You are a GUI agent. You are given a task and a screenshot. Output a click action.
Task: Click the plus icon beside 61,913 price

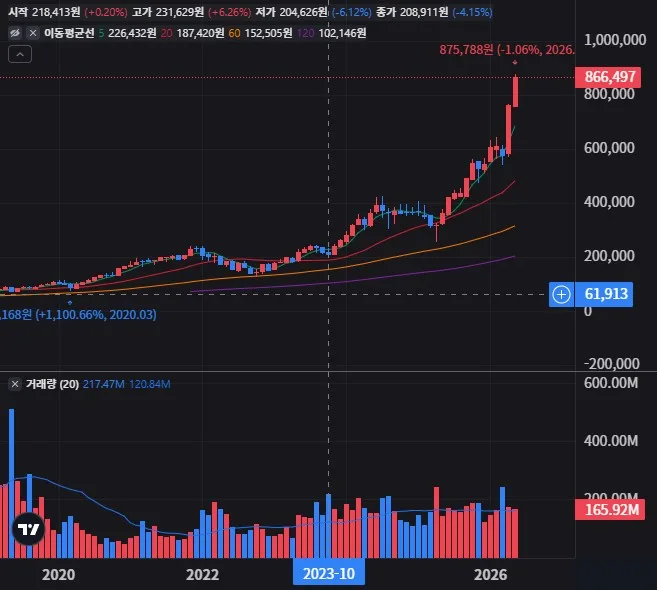[561, 294]
